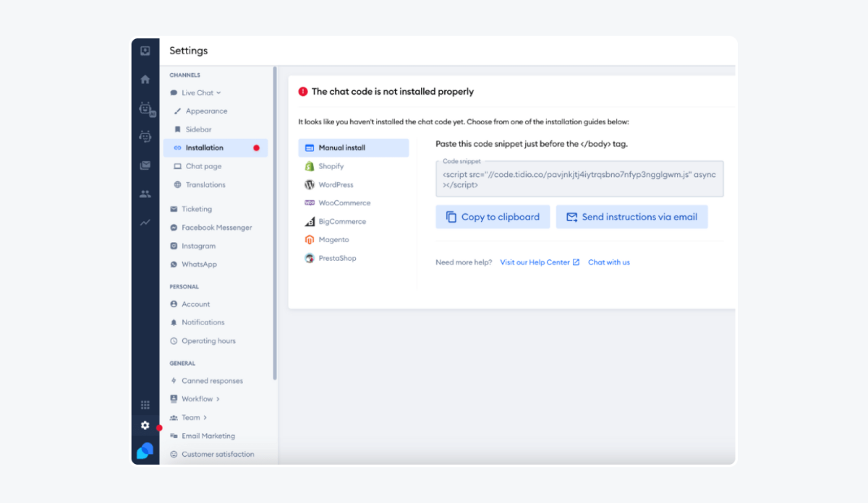Click Send instructions via email button
The height and width of the screenshot is (503, 868).
[x=631, y=217]
